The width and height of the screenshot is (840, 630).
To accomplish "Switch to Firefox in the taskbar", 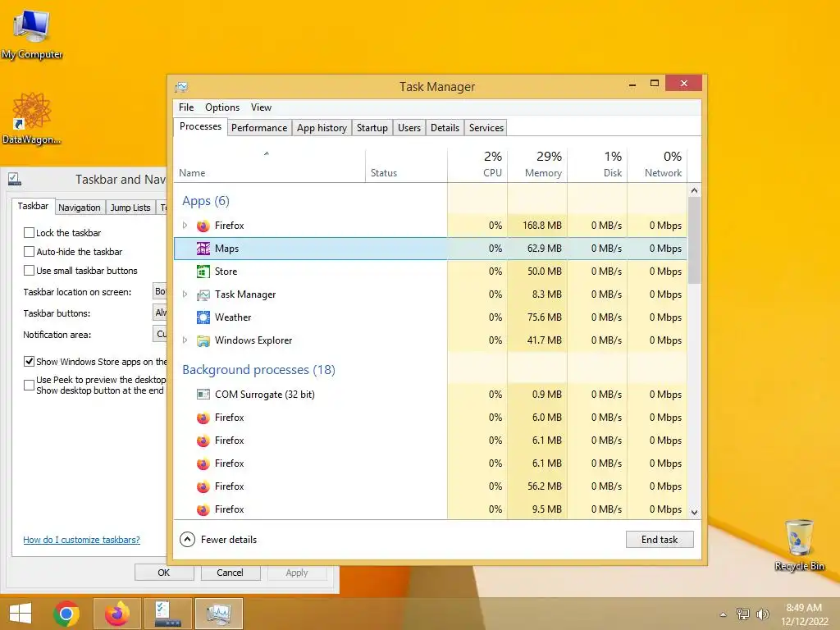I will point(117,614).
